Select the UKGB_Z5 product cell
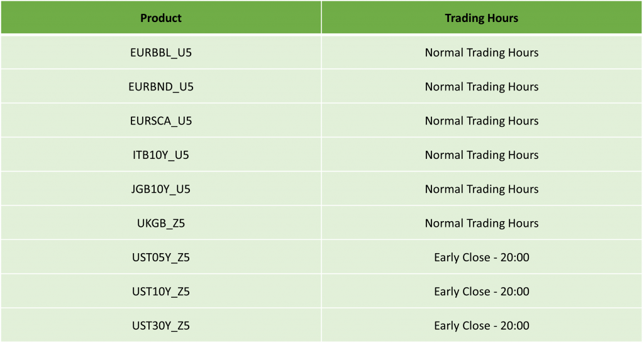Image resolution: width=644 pixels, height=343 pixels. [x=161, y=223]
